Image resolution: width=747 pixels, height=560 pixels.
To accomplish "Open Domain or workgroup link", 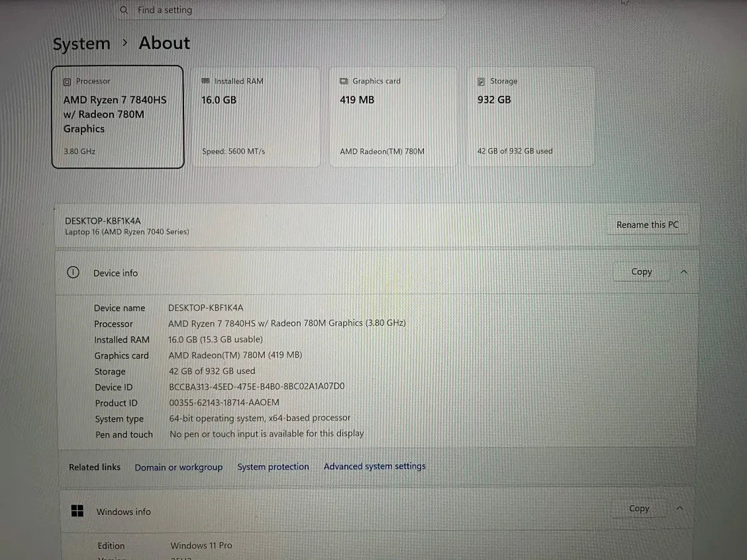I will tap(179, 467).
